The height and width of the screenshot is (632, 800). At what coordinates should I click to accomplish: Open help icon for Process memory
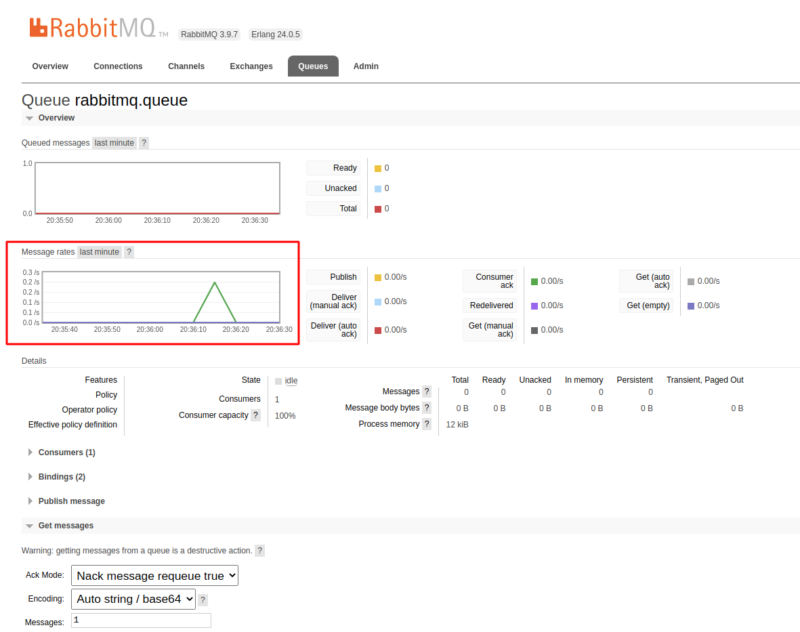click(x=427, y=424)
